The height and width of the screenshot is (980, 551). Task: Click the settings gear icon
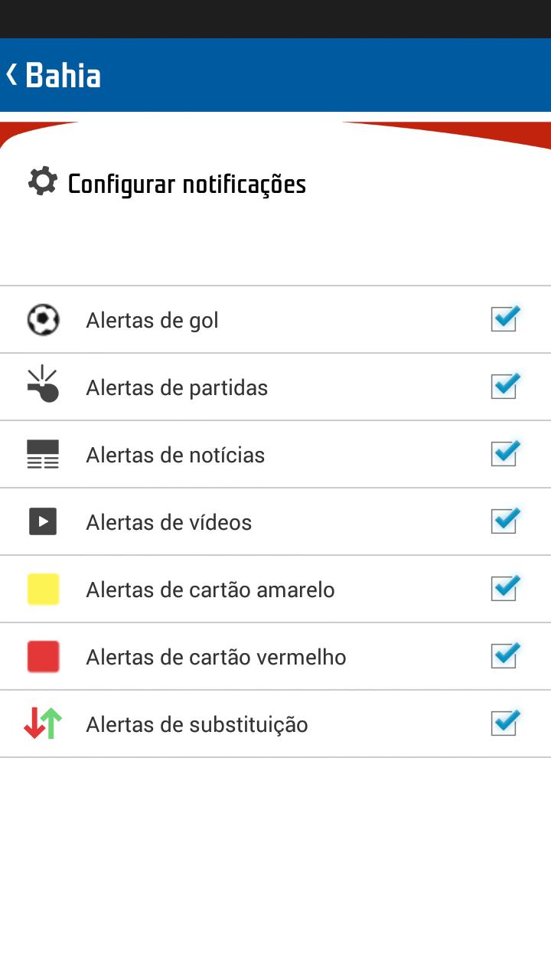coord(43,181)
